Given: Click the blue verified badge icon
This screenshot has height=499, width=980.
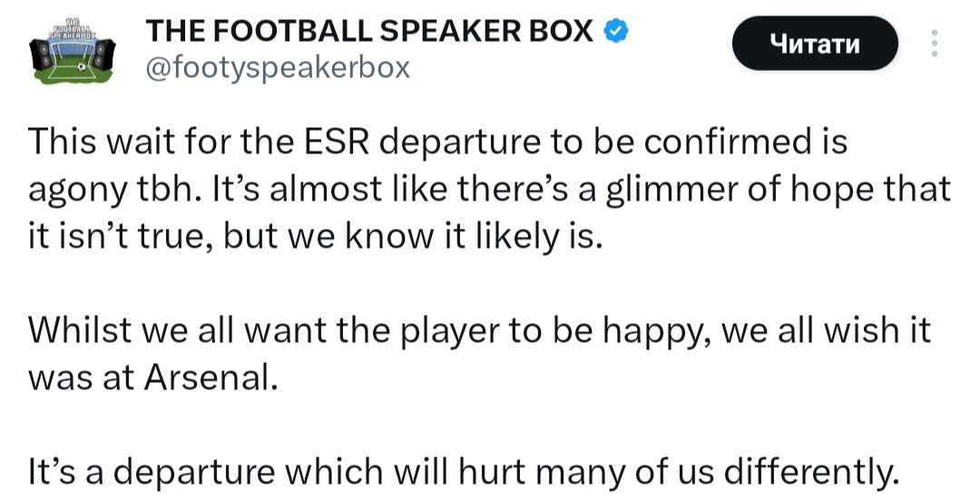Looking at the screenshot, I should [617, 31].
